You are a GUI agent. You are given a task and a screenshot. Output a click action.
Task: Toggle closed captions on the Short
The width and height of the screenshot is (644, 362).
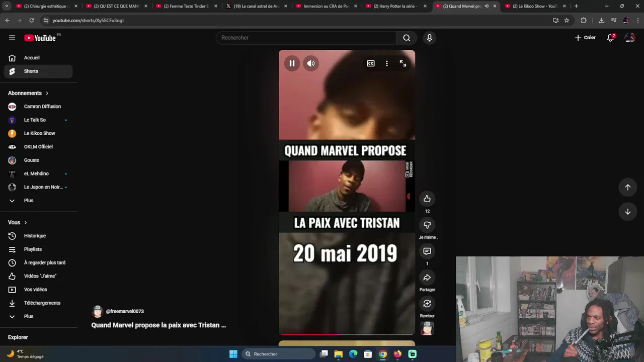click(371, 63)
